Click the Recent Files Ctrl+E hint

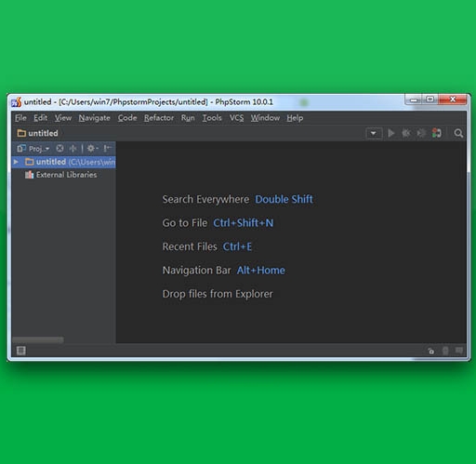click(x=207, y=246)
